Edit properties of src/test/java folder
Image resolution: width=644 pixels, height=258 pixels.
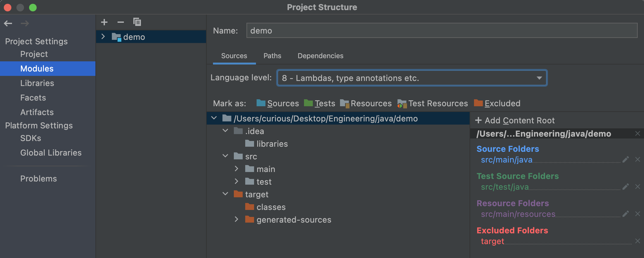(625, 187)
